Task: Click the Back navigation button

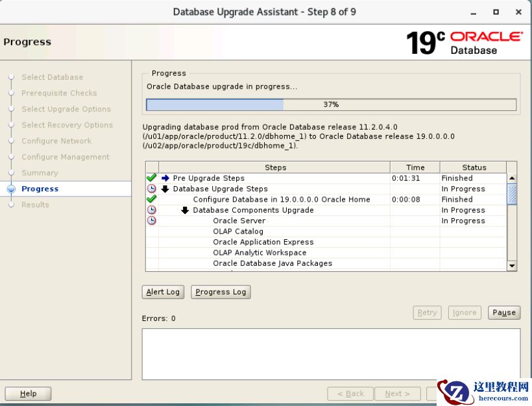Action: (x=350, y=394)
